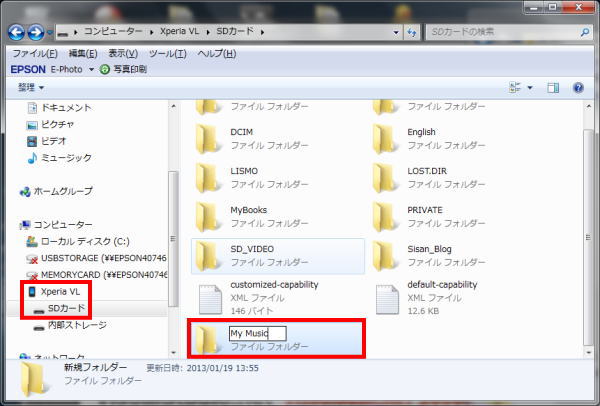Click SDカード in the address breadcrumb
This screenshot has height=406, width=600.
tap(235, 32)
